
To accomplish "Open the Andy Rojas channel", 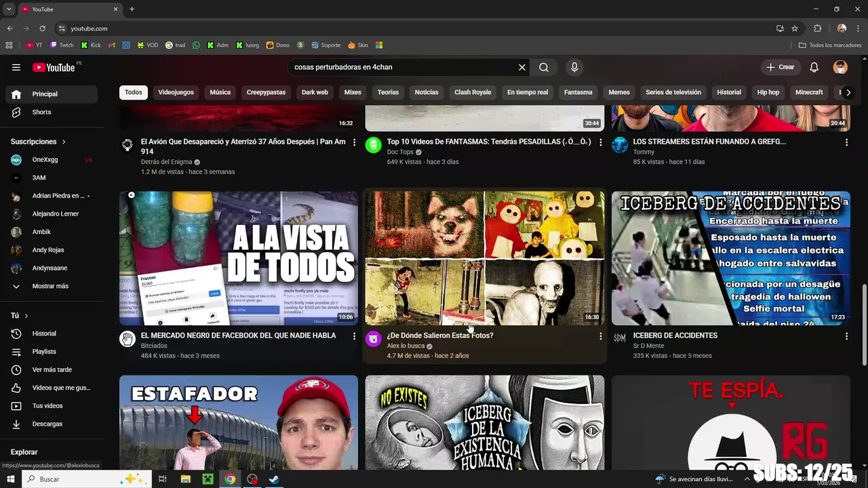I will coord(52,250).
